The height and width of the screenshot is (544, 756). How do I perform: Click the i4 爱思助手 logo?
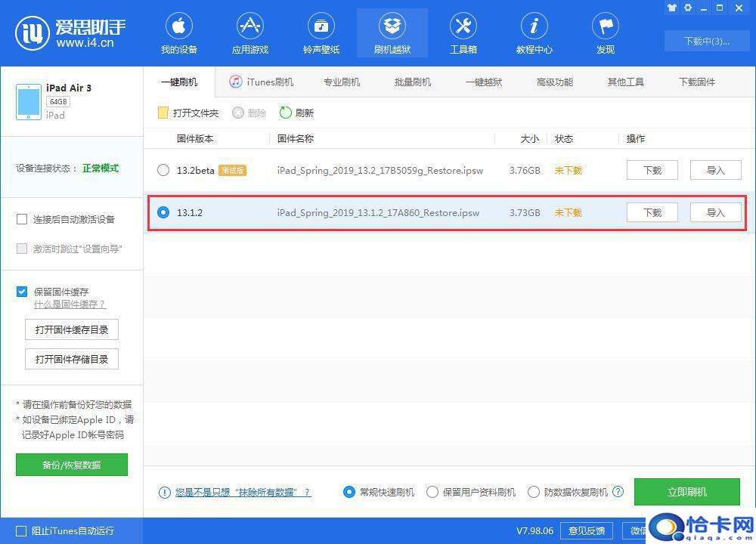(x=70, y=33)
